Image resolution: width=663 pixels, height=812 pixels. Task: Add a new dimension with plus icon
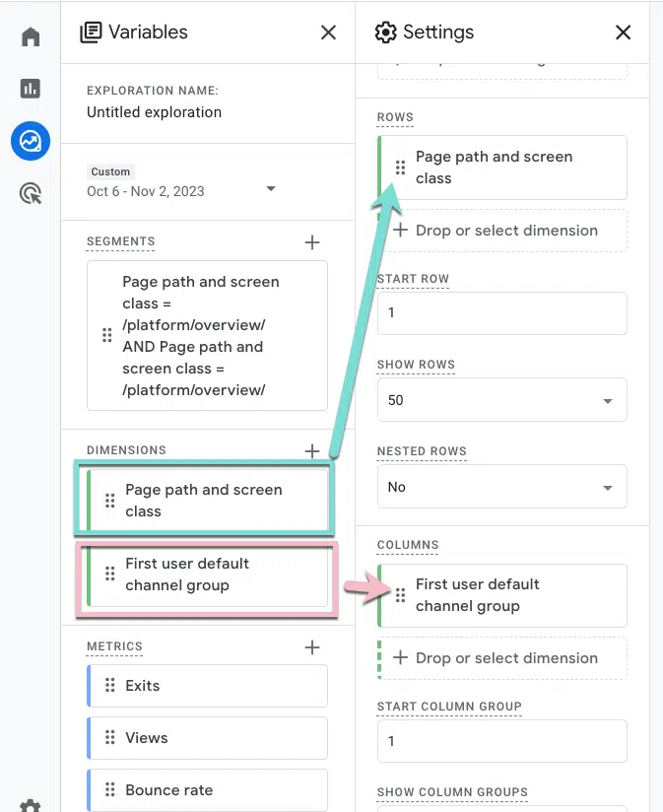point(312,450)
